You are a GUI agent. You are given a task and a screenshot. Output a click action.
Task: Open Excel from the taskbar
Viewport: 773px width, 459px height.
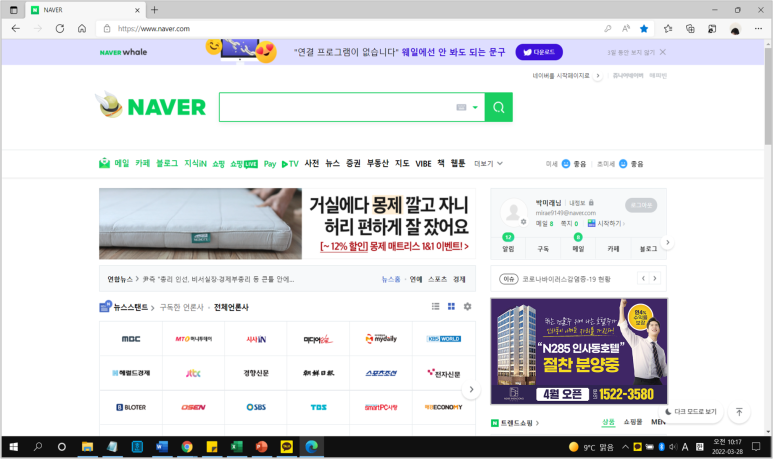coord(237,447)
